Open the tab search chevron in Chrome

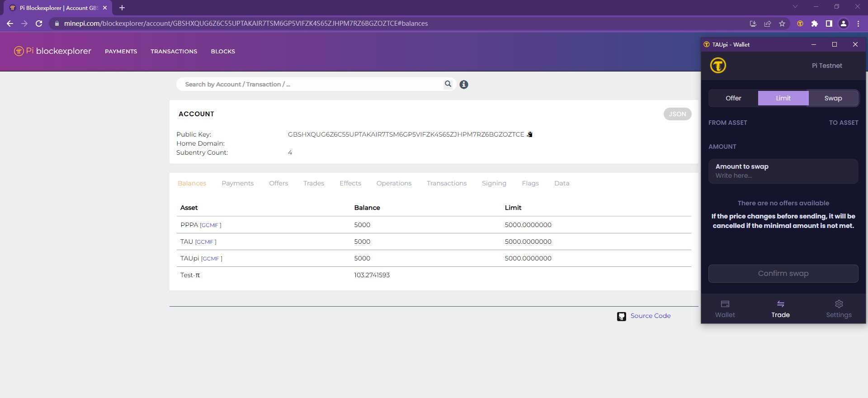(795, 6)
